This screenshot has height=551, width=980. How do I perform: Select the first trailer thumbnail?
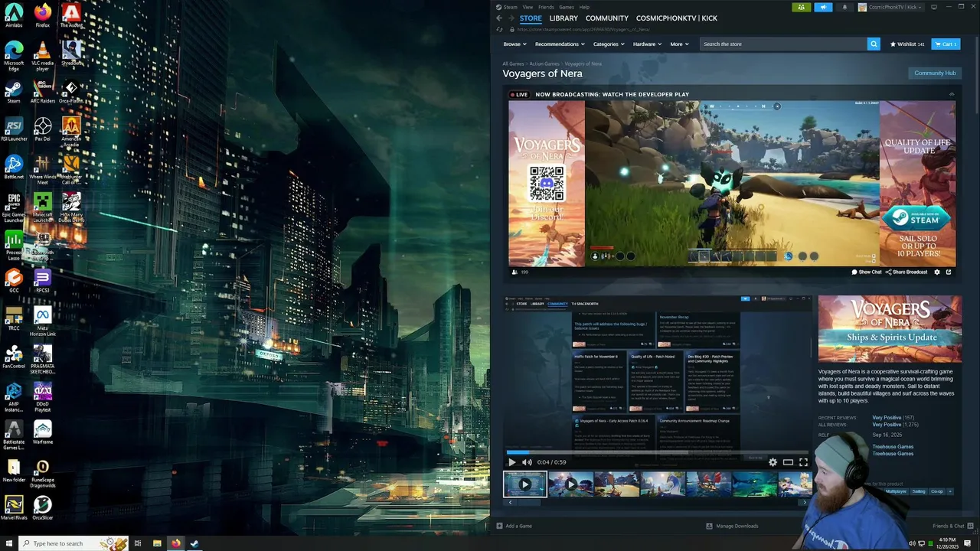pyautogui.click(x=525, y=484)
